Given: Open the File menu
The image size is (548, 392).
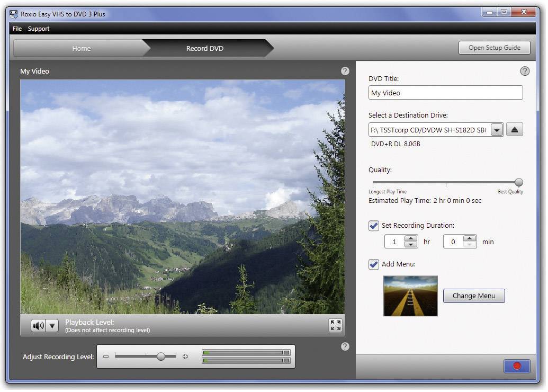Looking at the screenshot, I should [x=16, y=29].
